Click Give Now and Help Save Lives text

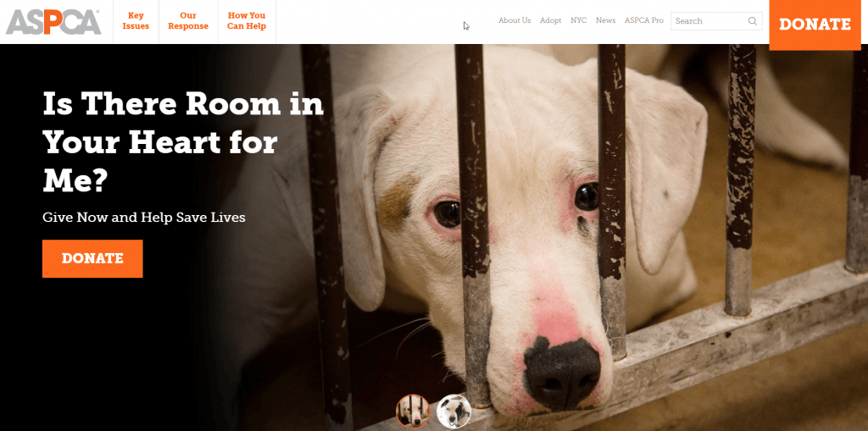[x=144, y=218]
